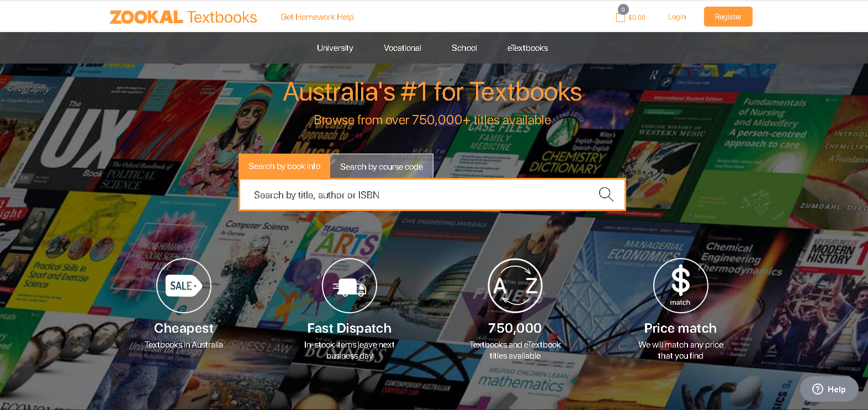Click the Fast Dispatch truck icon

350,286
